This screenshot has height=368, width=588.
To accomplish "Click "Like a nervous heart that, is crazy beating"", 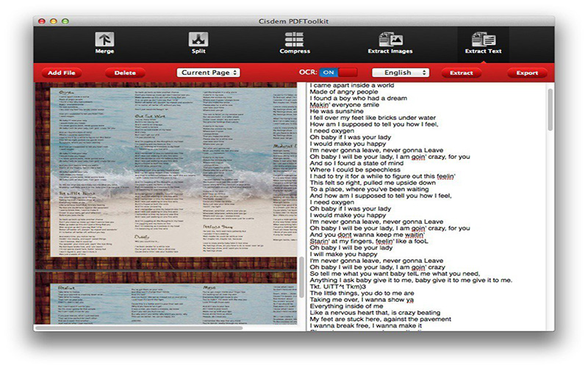I will [375, 312].
